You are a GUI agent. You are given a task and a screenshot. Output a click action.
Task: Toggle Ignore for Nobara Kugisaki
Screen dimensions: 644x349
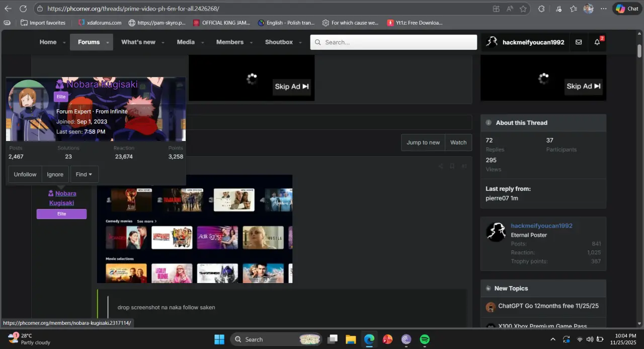pyautogui.click(x=55, y=174)
